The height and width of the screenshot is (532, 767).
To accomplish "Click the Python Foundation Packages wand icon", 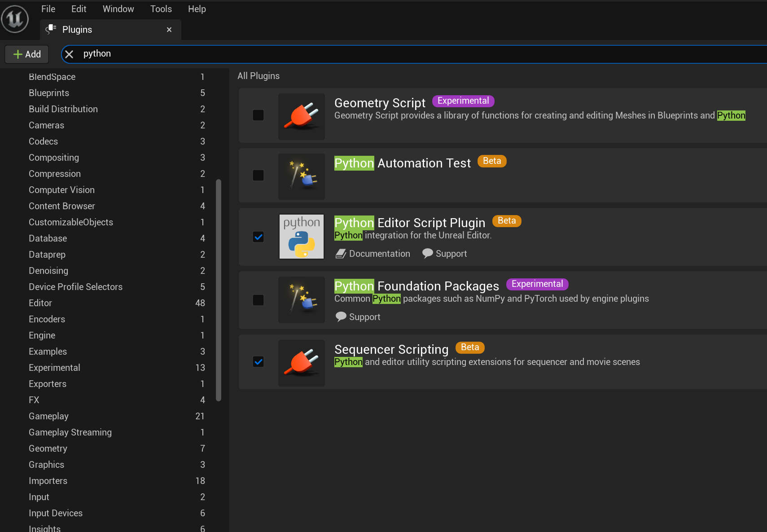I will coord(302,300).
